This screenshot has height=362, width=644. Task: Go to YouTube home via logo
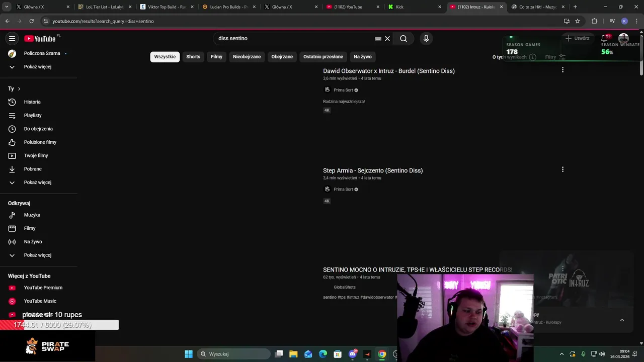[40, 39]
